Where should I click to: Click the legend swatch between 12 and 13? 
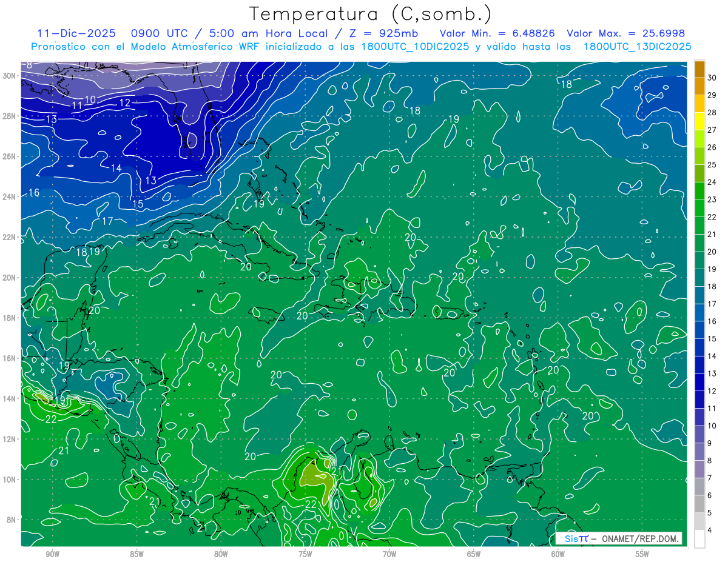pyautogui.click(x=699, y=382)
